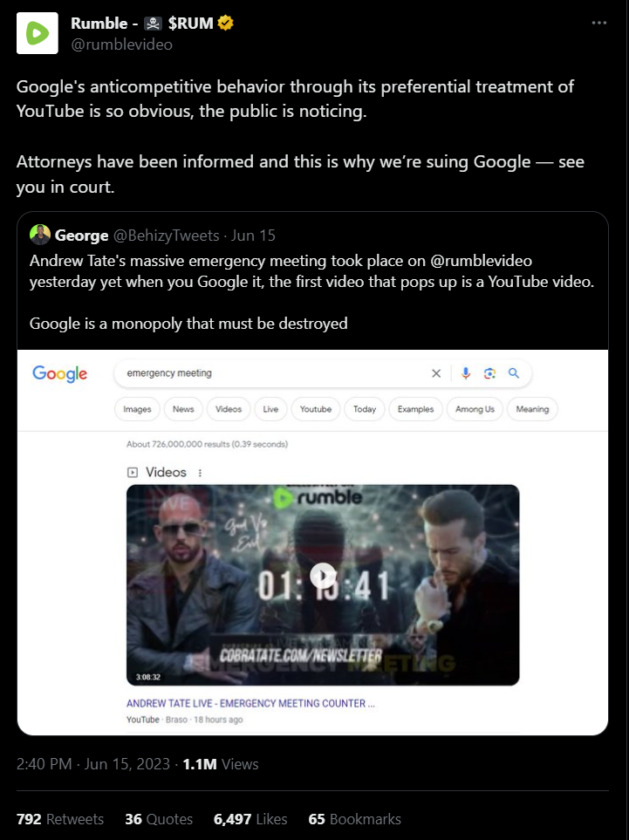The image size is (629, 840).
Task: Select the Live search tab
Action: coord(270,408)
